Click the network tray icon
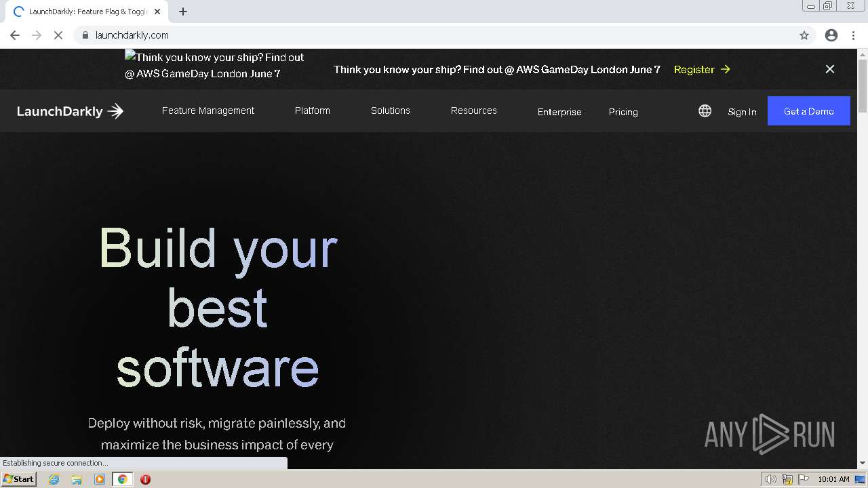 pyautogui.click(x=787, y=479)
